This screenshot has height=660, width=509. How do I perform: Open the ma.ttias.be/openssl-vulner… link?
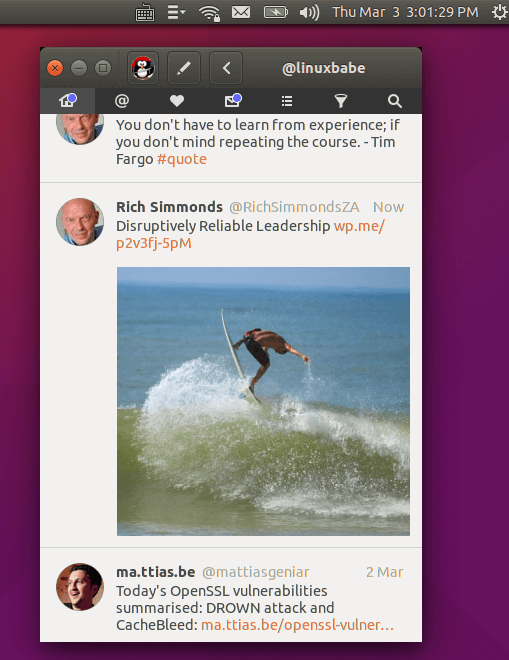click(x=297, y=625)
